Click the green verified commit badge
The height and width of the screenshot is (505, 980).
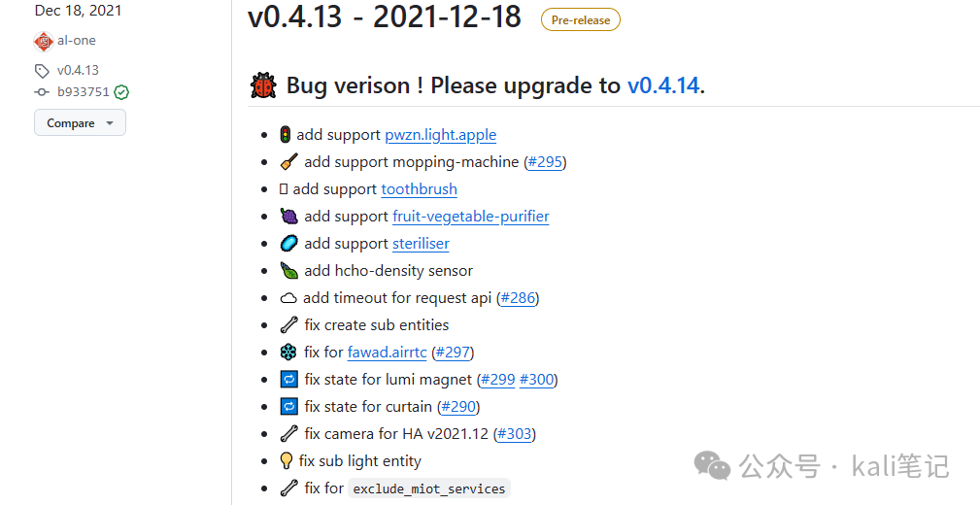coord(121,92)
